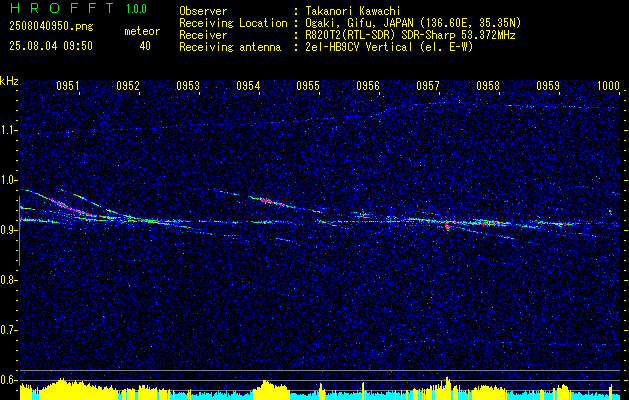629x400 pixels.
Task: Click the Observer label
Action: click(x=203, y=11)
